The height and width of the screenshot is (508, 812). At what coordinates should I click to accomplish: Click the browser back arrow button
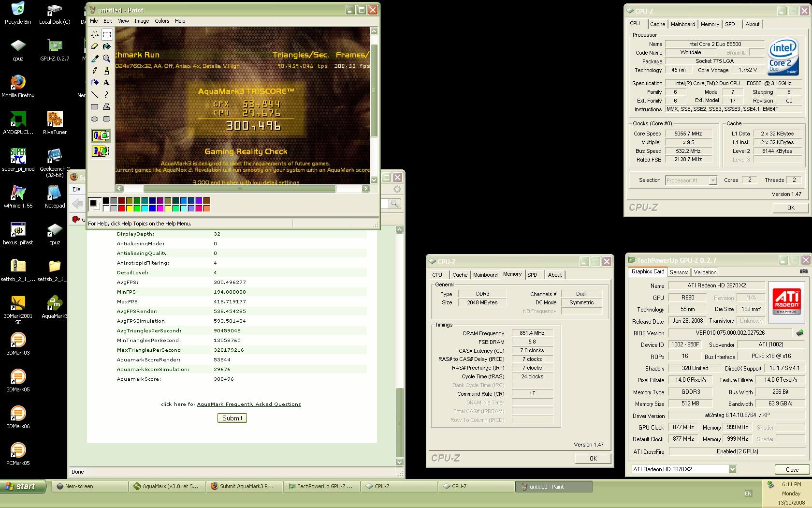click(x=77, y=204)
